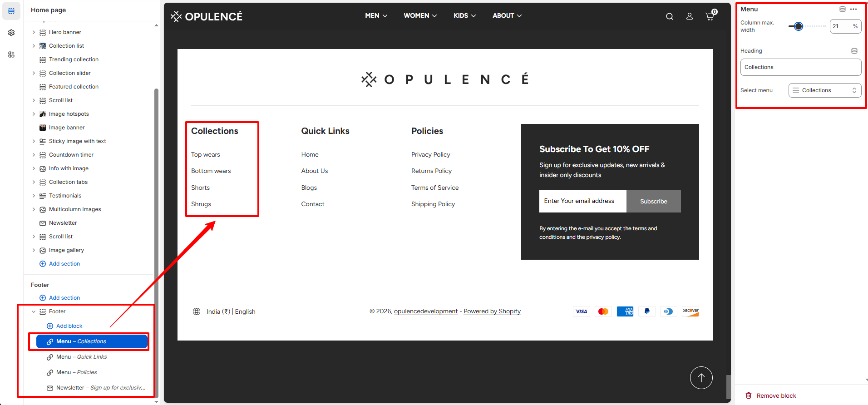868x405 pixels.
Task: Open the Shrugs footer link
Action: coord(201,204)
